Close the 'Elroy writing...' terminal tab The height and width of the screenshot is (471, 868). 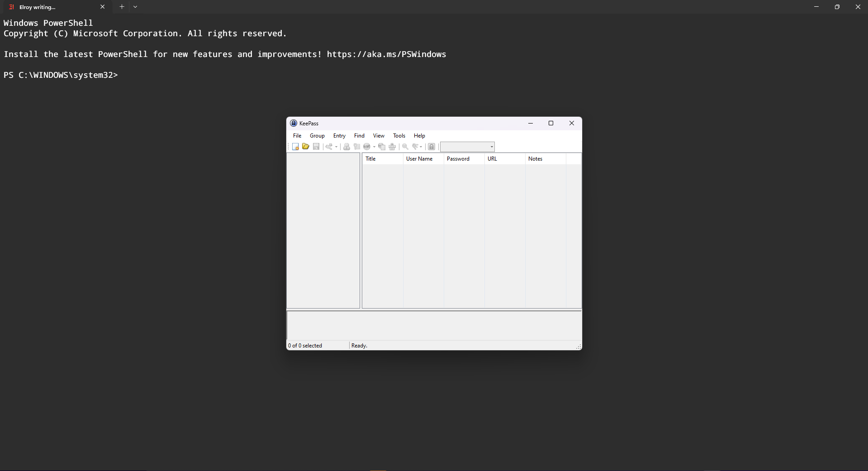pos(102,7)
